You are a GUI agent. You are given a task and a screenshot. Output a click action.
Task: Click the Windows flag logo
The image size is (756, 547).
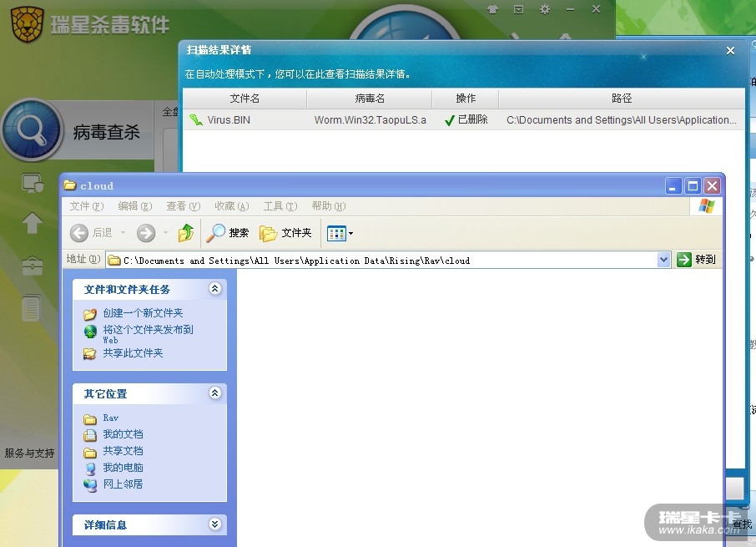click(706, 206)
